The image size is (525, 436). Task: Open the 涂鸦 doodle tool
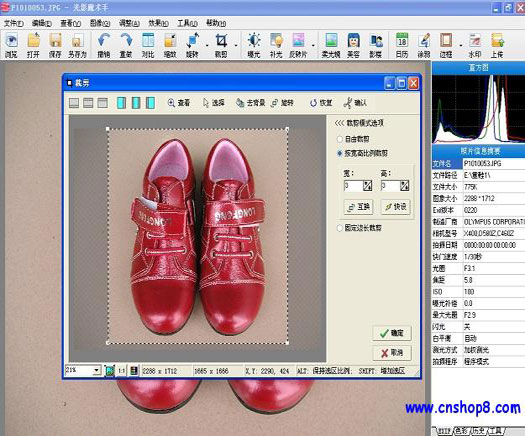point(424,45)
